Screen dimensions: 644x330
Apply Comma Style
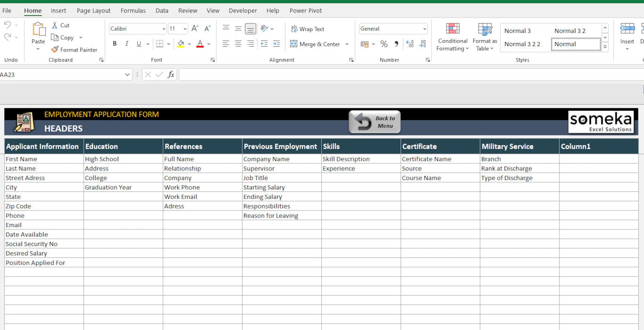(x=396, y=44)
